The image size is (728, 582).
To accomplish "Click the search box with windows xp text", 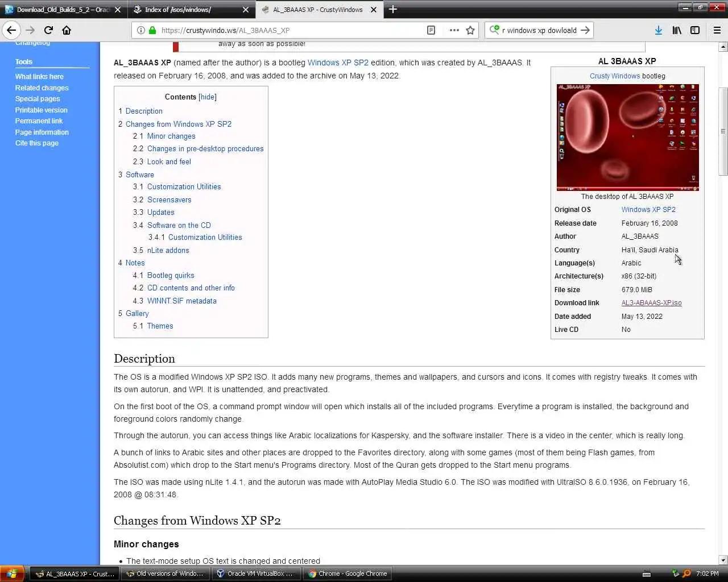I will tap(539, 30).
